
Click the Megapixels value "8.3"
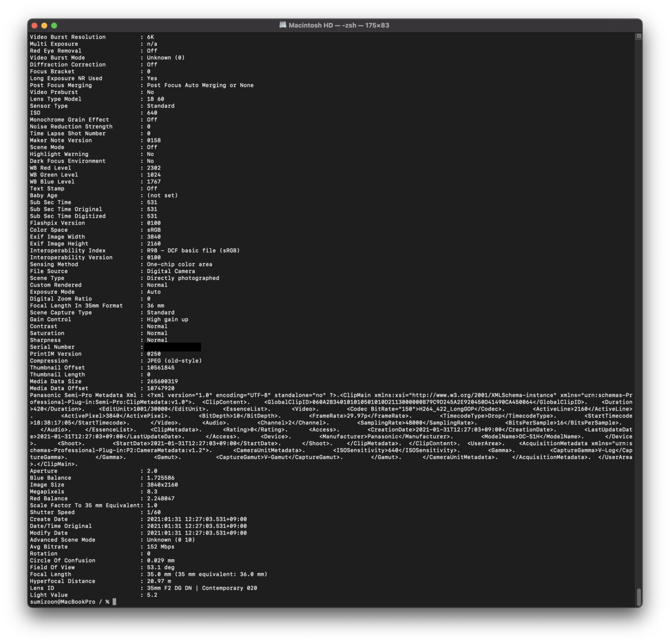pos(152,492)
